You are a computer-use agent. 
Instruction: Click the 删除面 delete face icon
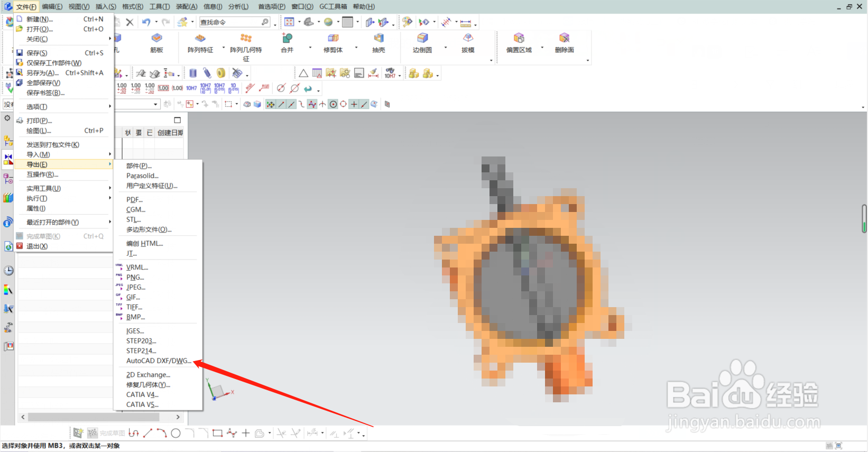tap(564, 39)
